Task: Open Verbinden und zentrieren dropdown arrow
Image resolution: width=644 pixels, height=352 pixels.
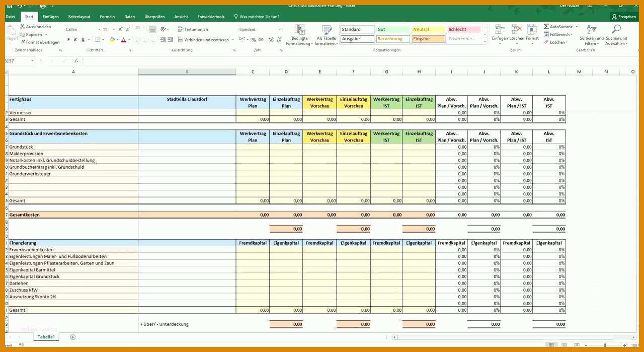Action: tap(232, 40)
